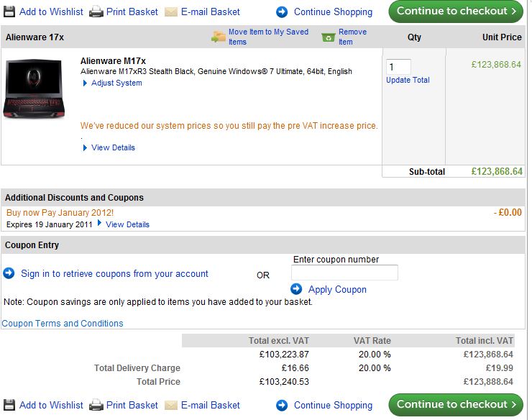Click the top Continue Shopping arrow icon
Screen dimensions: 532x420
coord(282,12)
